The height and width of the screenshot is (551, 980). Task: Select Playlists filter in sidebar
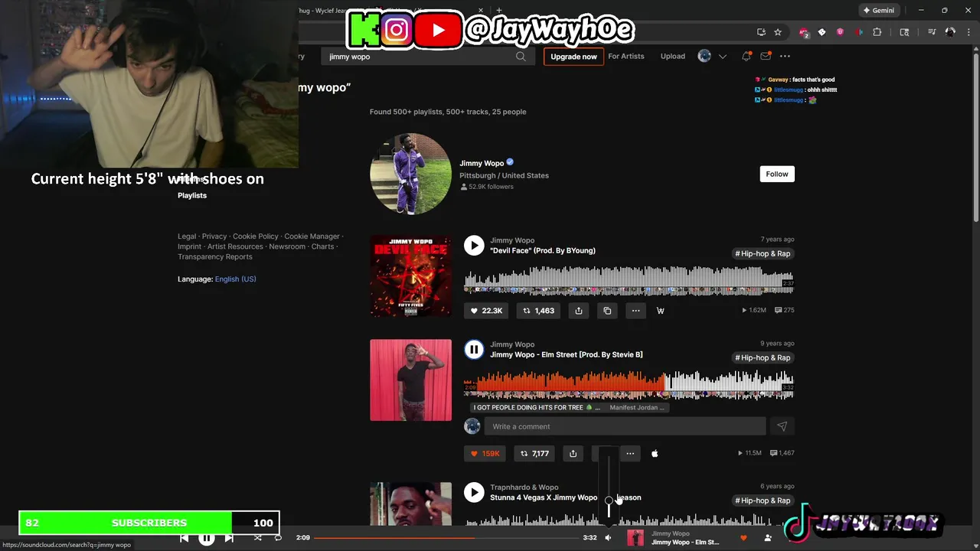click(x=192, y=195)
